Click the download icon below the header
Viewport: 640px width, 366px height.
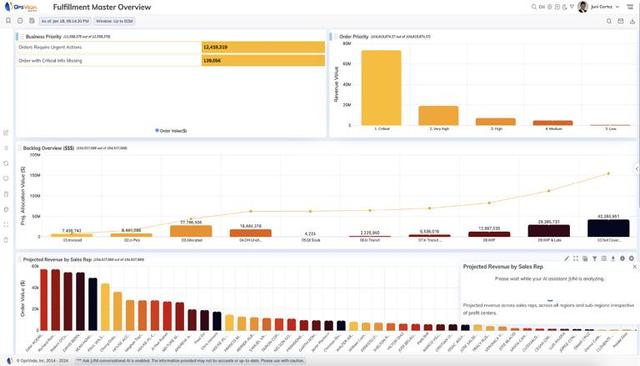pyautogui.click(x=632, y=21)
